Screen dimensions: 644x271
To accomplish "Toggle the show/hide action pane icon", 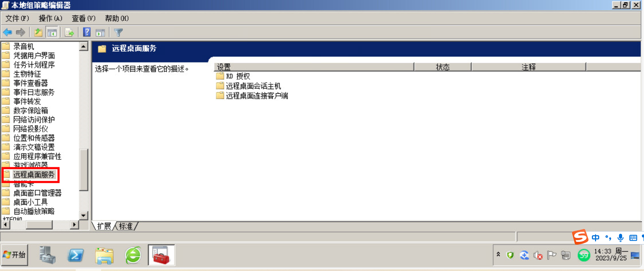I will coord(100,33).
